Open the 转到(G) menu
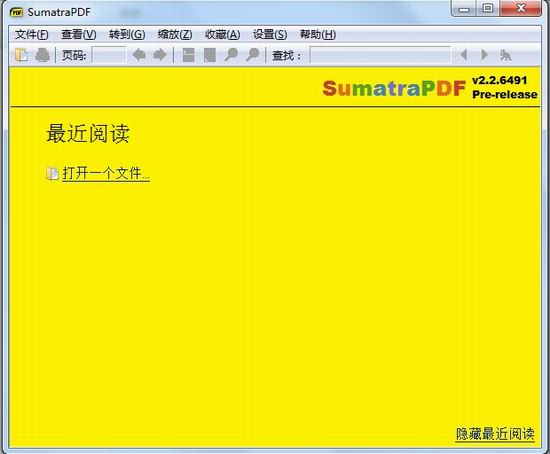Viewport: 550px width, 454px height. [127, 34]
